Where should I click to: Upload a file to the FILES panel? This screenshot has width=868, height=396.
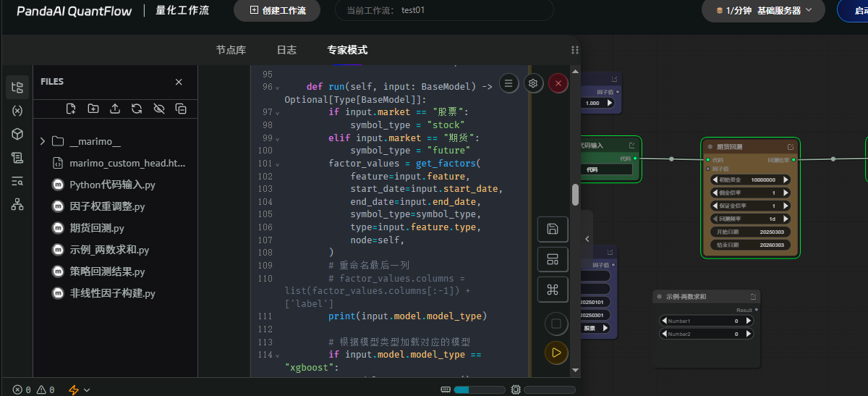click(115, 109)
